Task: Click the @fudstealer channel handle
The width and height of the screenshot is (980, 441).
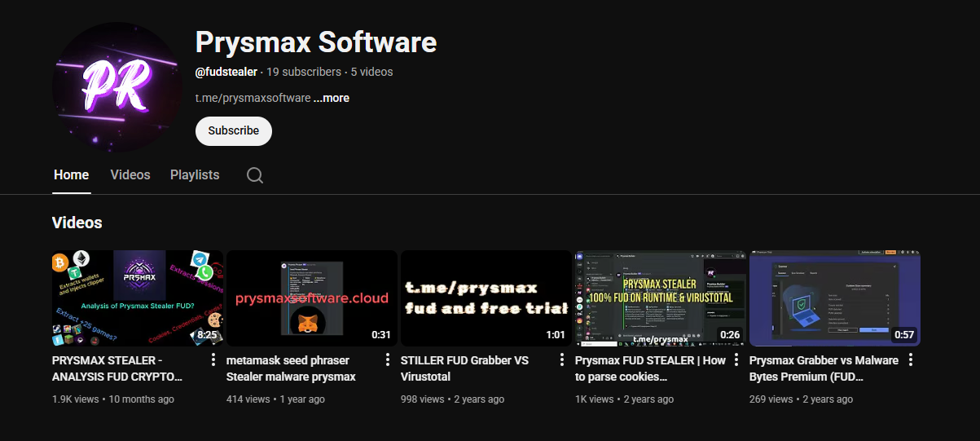Action: tap(226, 72)
